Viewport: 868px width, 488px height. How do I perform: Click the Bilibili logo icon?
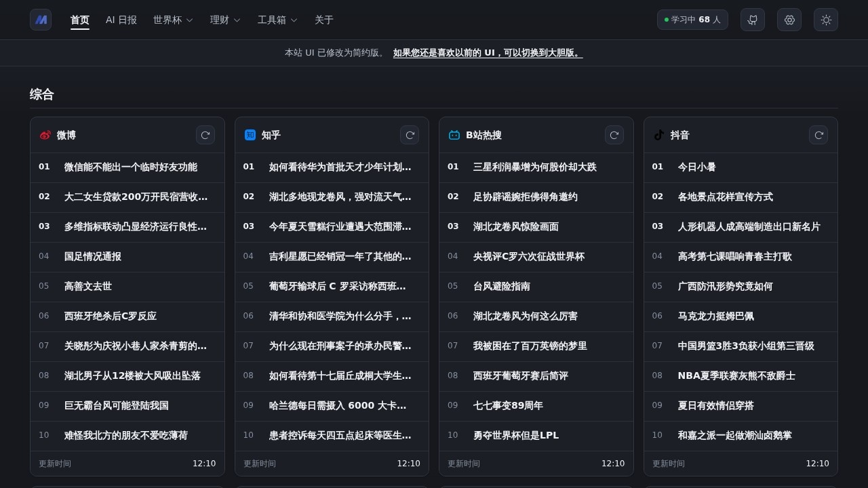tap(454, 135)
